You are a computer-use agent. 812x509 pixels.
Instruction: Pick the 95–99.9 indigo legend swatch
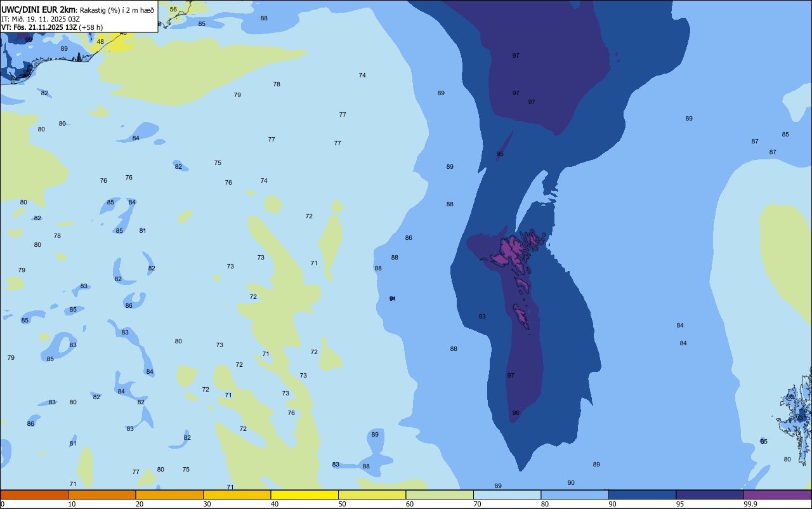710,494
